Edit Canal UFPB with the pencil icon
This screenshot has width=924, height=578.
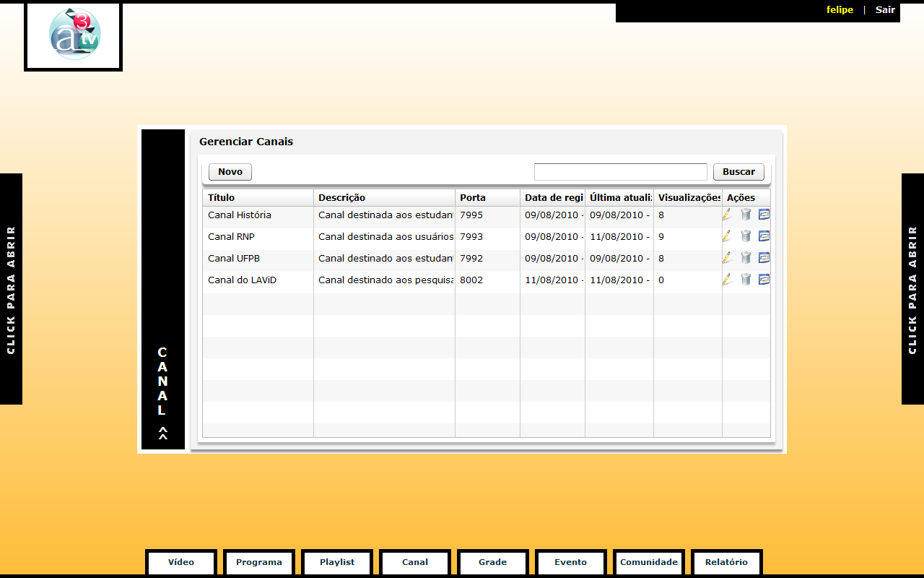pos(727,258)
